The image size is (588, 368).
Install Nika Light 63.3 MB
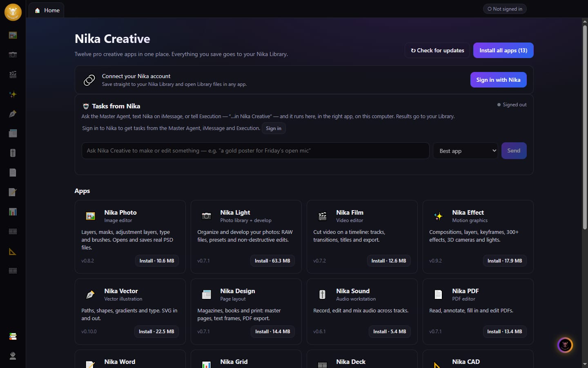(272, 261)
